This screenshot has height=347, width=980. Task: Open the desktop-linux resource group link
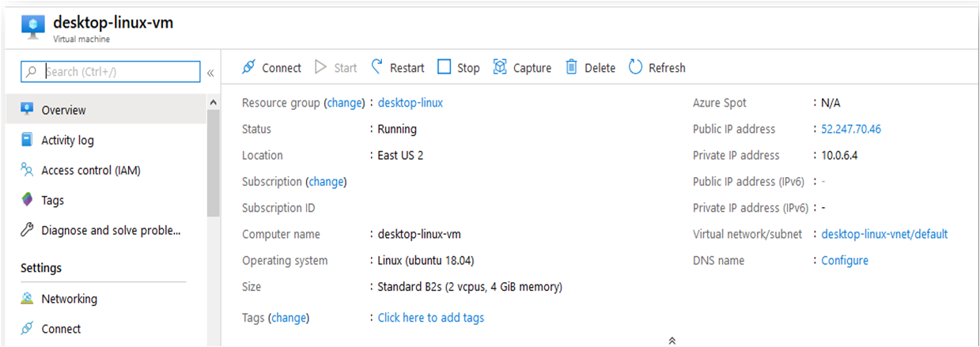(411, 103)
